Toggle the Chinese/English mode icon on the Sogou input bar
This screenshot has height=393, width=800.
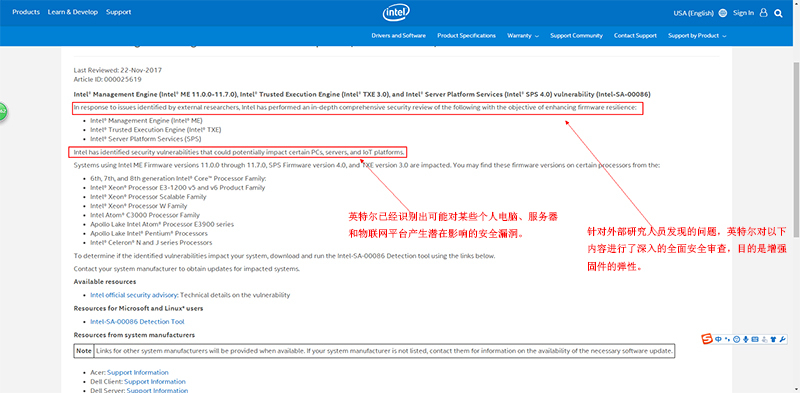tap(718, 339)
